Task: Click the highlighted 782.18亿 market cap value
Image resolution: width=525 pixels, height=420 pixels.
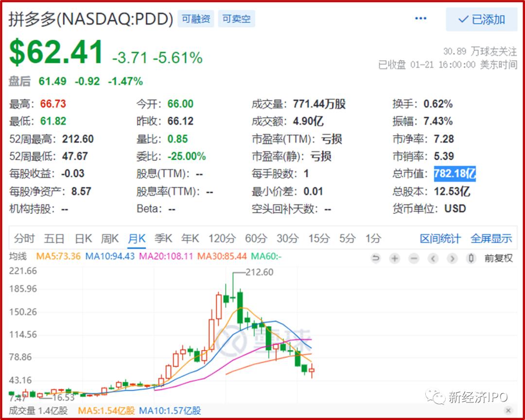Action: [x=454, y=174]
